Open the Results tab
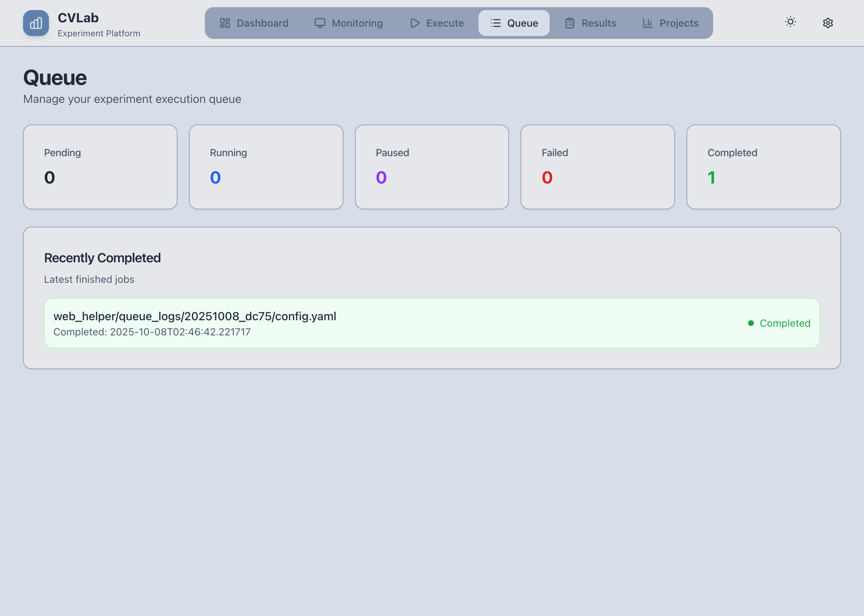The width and height of the screenshot is (864, 616). (598, 23)
